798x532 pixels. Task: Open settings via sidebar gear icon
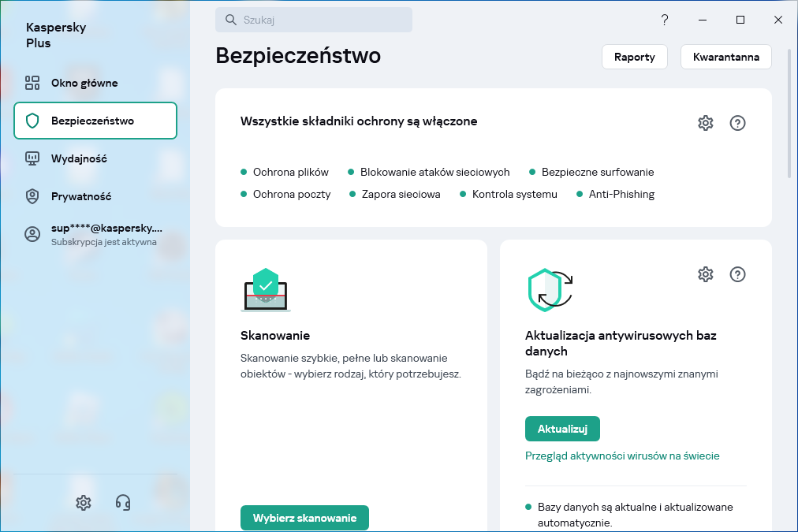point(84,502)
